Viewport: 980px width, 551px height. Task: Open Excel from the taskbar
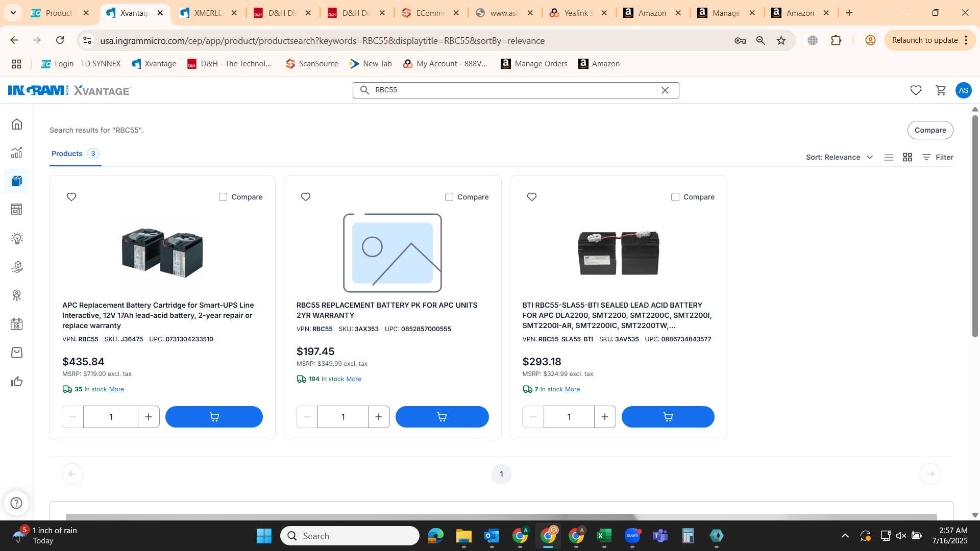(x=604, y=536)
